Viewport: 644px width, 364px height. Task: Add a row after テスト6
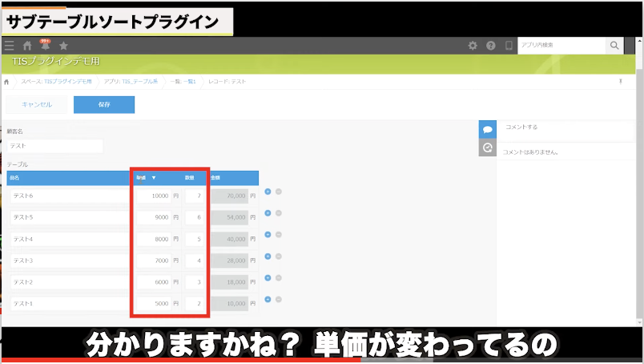[x=268, y=191]
